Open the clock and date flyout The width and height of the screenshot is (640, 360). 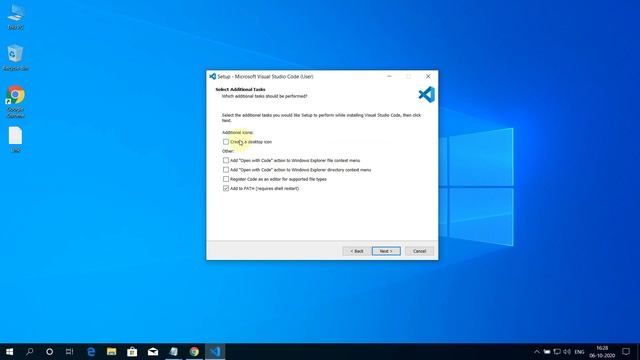(602, 351)
